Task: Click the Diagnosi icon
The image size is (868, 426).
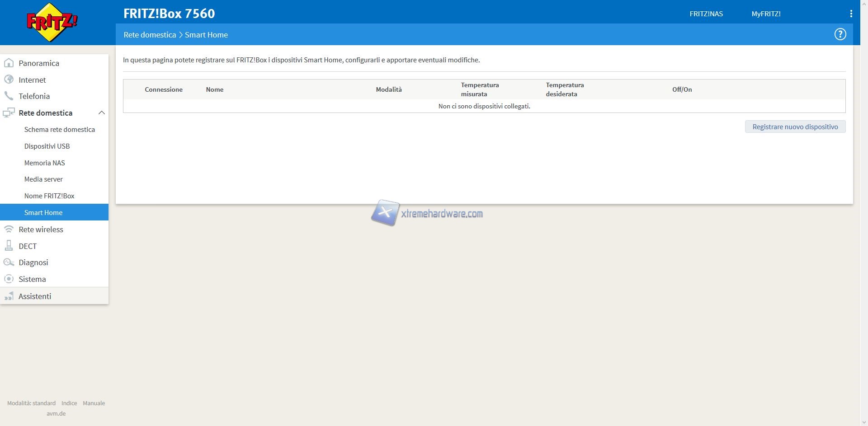Action: coord(9,262)
